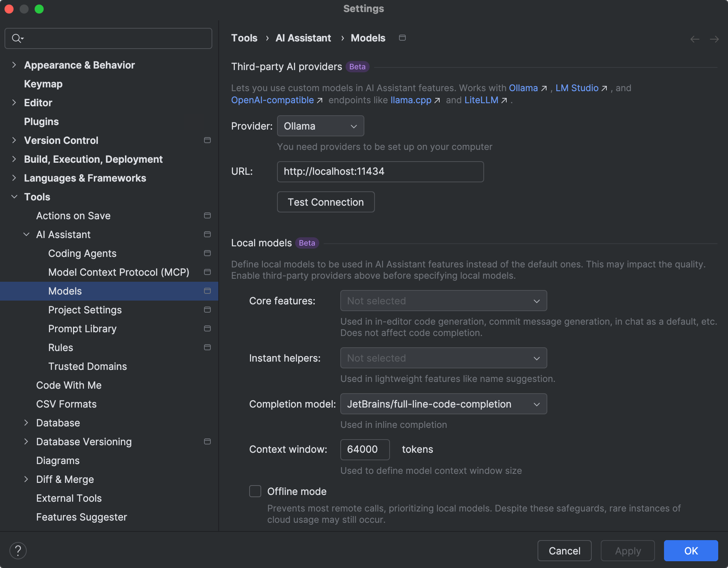728x568 pixels.
Task: Click the AI Assistant breadcrumb item
Action: pyautogui.click(x=303, y=38)
